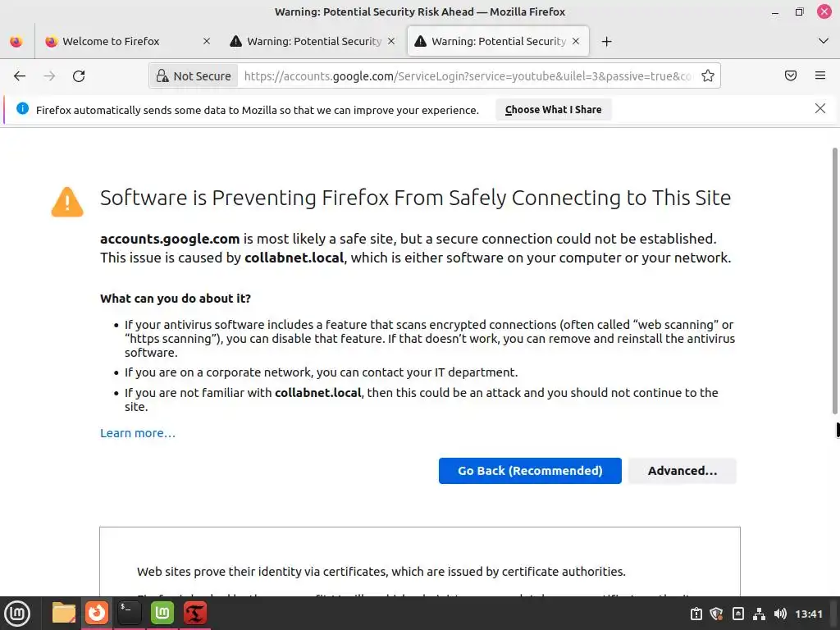Click the URL address field
840x630 pixels.
(468, 76)
